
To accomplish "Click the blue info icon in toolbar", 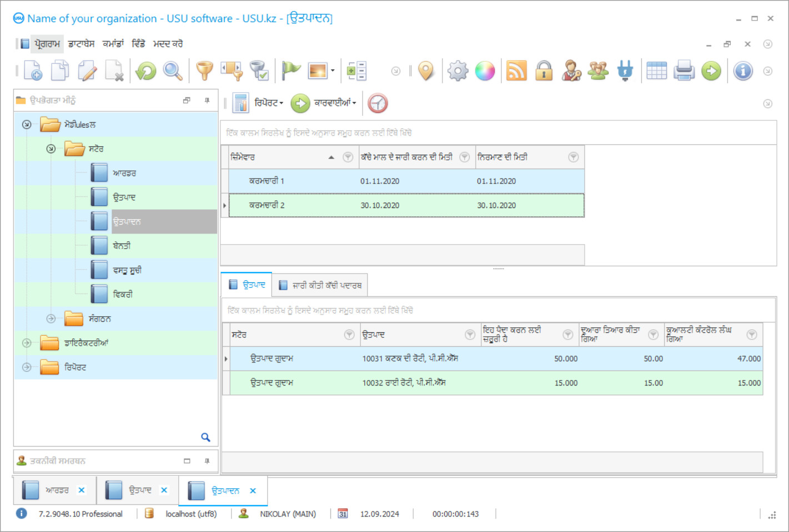I will click(x=743, y=71).
